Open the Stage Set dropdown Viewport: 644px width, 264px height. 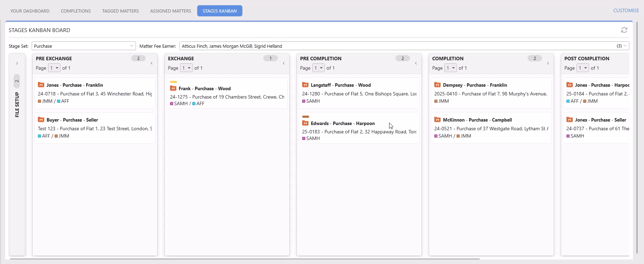coord(84,46)
